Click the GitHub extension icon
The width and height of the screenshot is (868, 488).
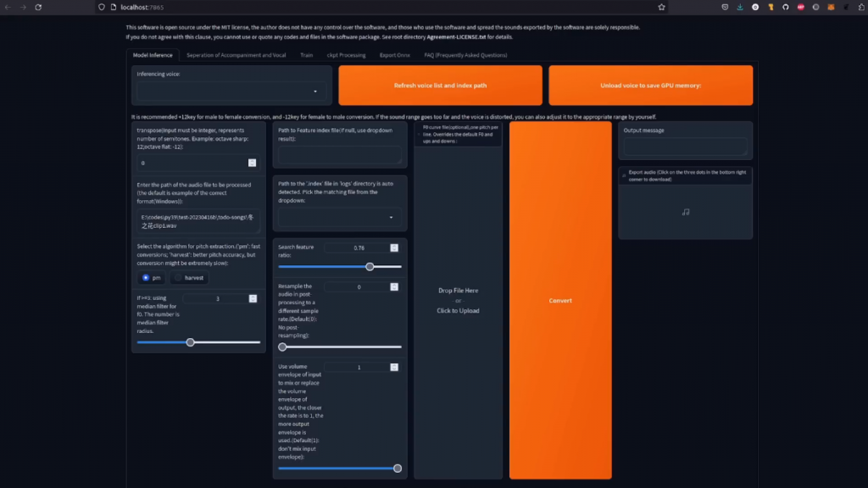tap(786, 7)
